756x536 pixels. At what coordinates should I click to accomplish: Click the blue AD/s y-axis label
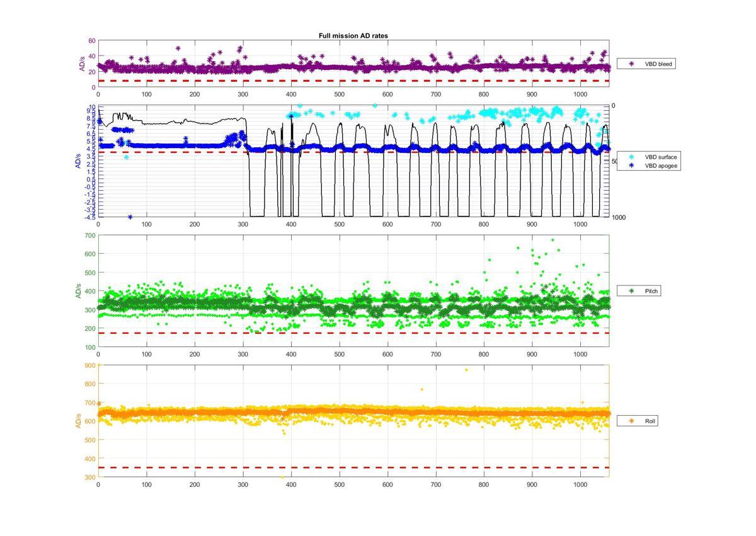click(x=78, y=161)
